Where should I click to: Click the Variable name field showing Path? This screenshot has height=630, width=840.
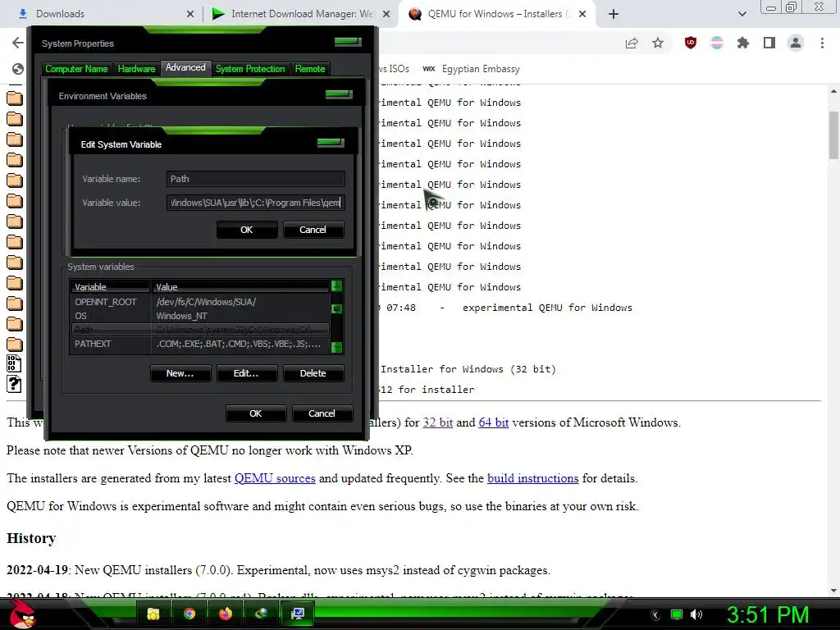coord(256,179)
